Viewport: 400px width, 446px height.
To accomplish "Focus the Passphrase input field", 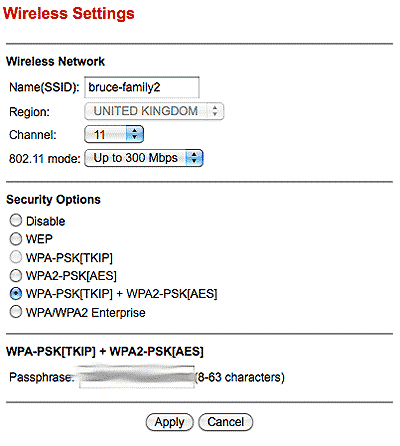I will point(137,377).
